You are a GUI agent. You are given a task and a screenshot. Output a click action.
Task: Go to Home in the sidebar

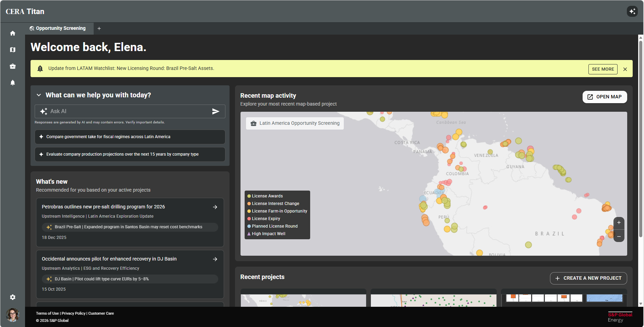[x=13, y=33]
